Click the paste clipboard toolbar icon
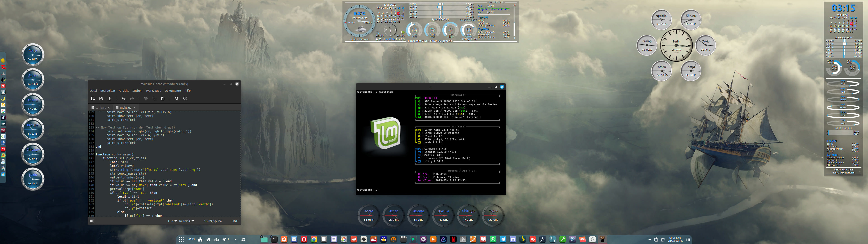The width and height of the screenshot is (868, 244). coord(163,99)
